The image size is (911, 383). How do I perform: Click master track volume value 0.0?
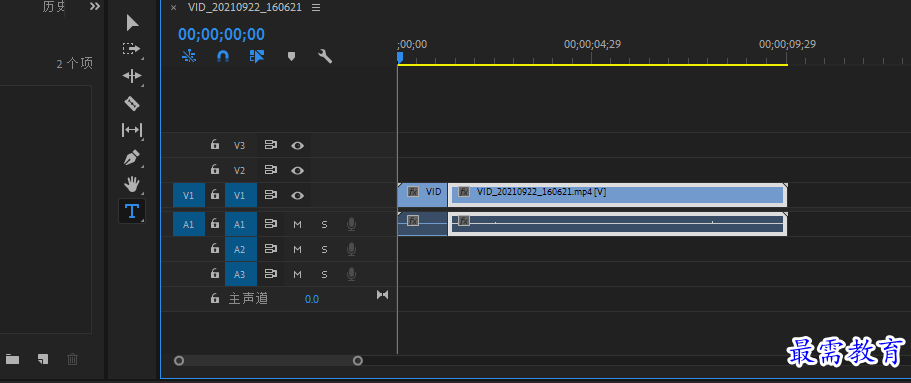tap(312, 299)
